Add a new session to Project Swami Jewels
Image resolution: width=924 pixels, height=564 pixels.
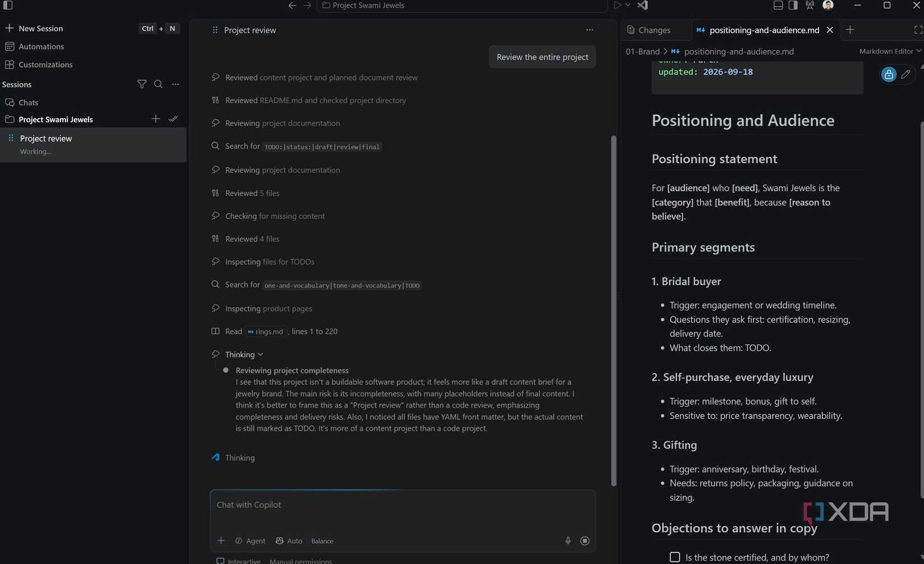tap(156, 119)
